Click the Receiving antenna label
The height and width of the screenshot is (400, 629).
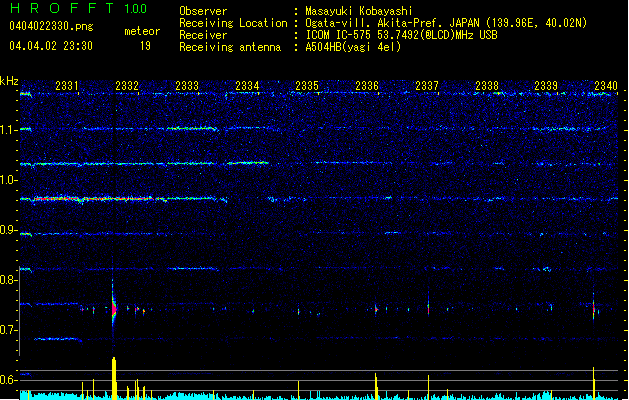[x=230, y=47]
